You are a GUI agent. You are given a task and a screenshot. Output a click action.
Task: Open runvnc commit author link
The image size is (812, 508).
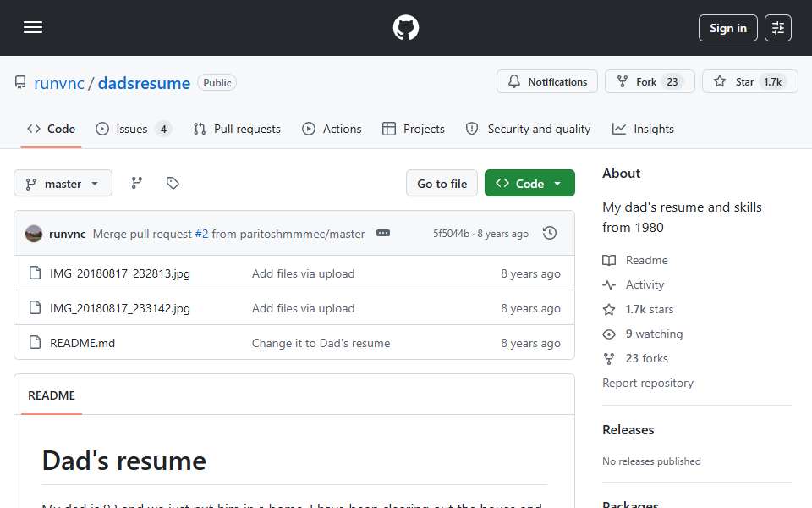(68, 234)
